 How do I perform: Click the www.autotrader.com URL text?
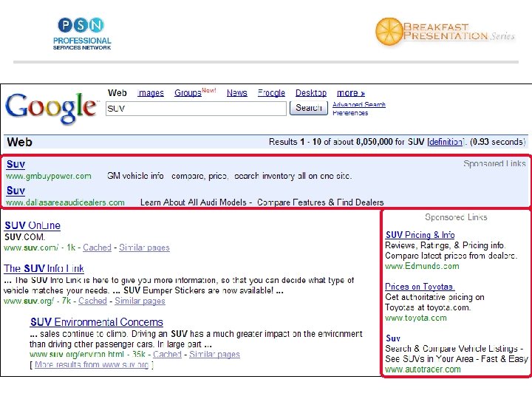[423, 369]
